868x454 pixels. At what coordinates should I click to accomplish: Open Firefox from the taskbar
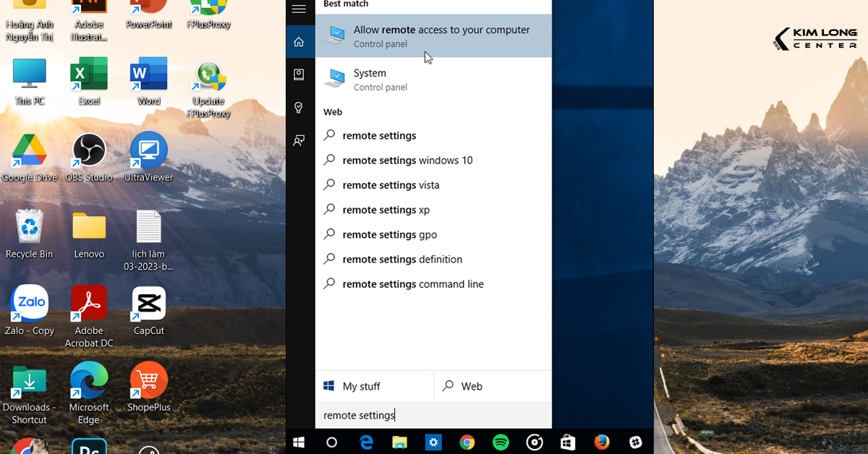(x=601, y=442)
